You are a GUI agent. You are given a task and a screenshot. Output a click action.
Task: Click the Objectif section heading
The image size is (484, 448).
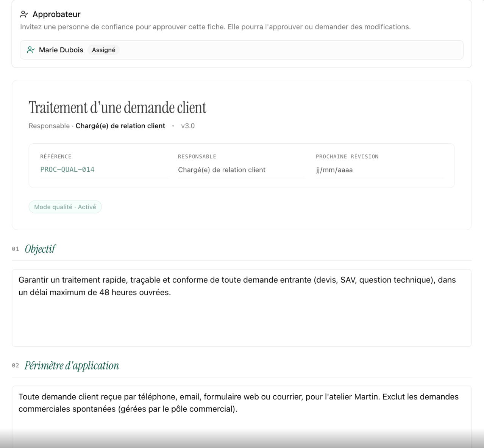click(x=40, y=249)
